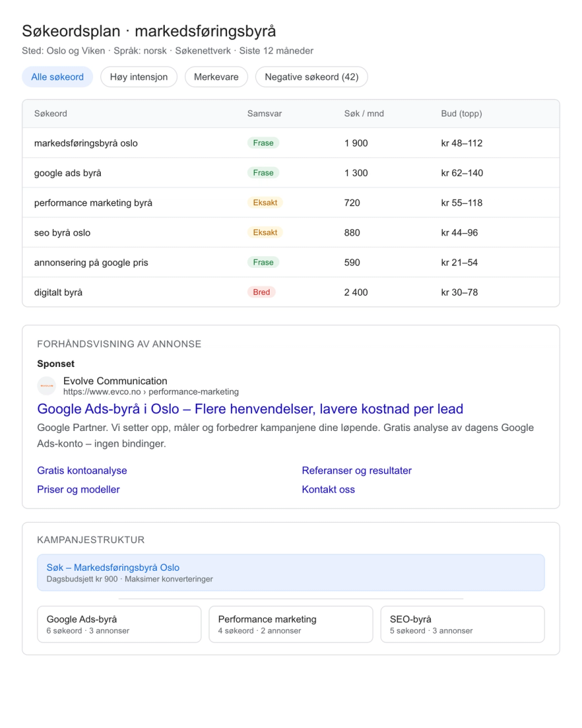Click the Søk / mnd column header
The height and width of the screenshot is (728, 582).
coord(364,114)
